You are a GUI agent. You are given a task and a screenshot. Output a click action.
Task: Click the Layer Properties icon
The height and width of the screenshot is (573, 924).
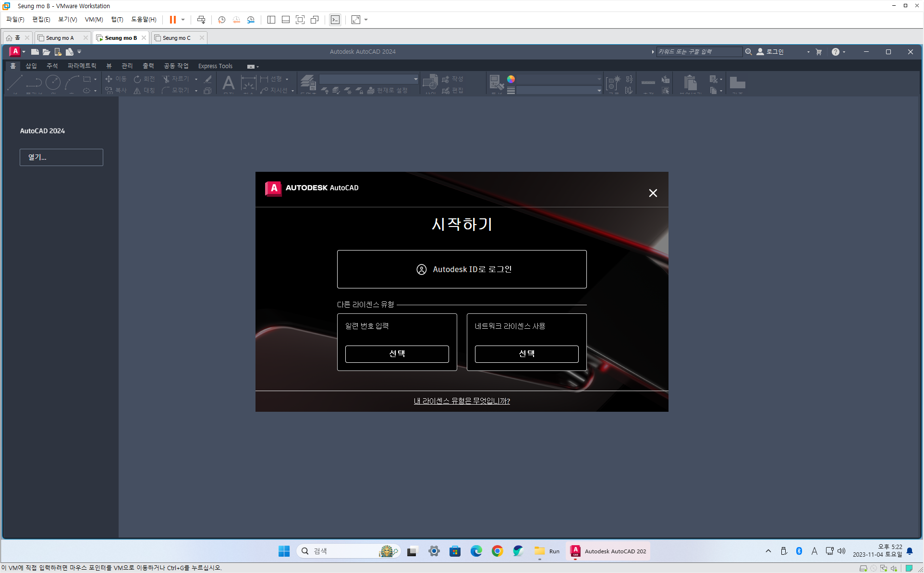(307, 83)
